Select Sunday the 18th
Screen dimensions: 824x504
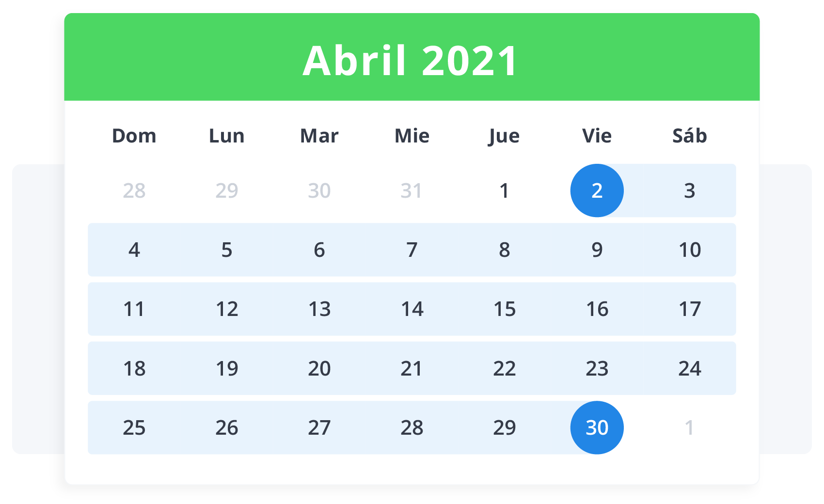point(134,368)
